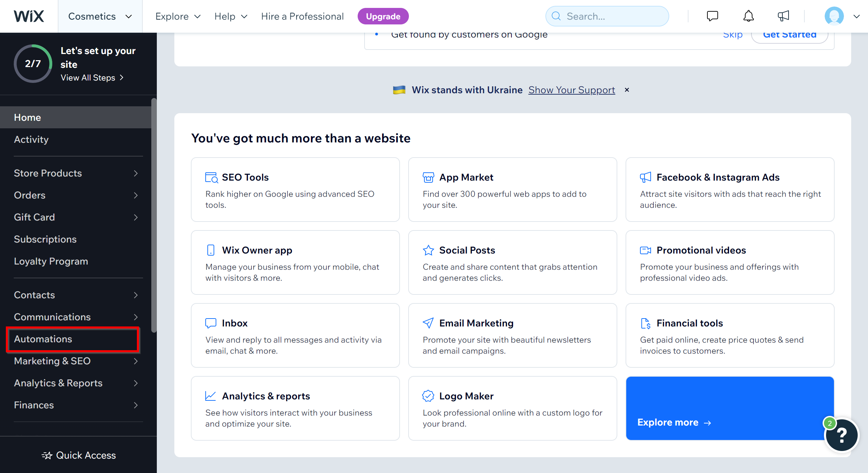This screenshot has width=868, height=473.
Task: Open the Cosmetics site dropdown
Action: (100, 16)
